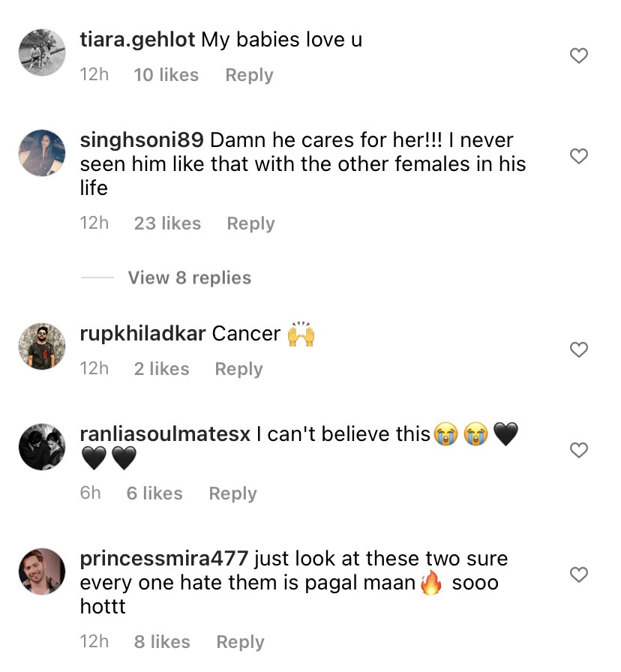View the 10 likes on tiara.gehlot's comment
The image size is (621, 672).
coord(166,75)
